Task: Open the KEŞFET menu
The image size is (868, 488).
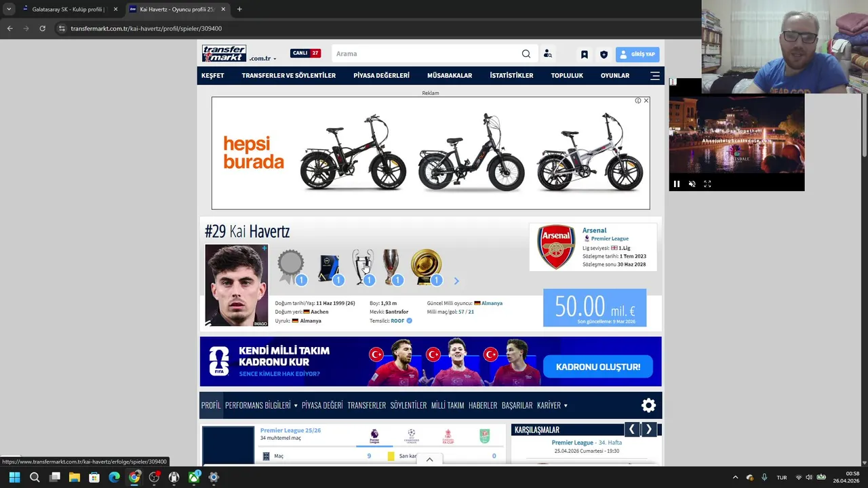Action: (x=212, y=75)
